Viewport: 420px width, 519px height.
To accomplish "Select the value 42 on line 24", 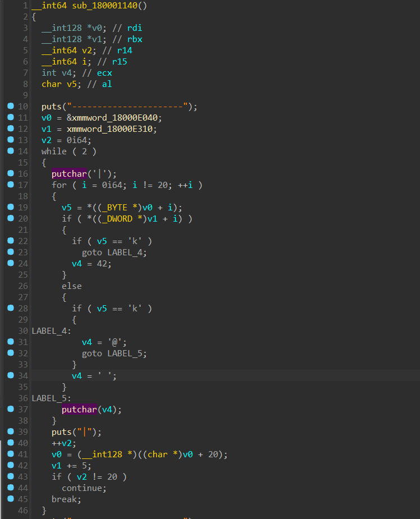I will pos(102,264).
